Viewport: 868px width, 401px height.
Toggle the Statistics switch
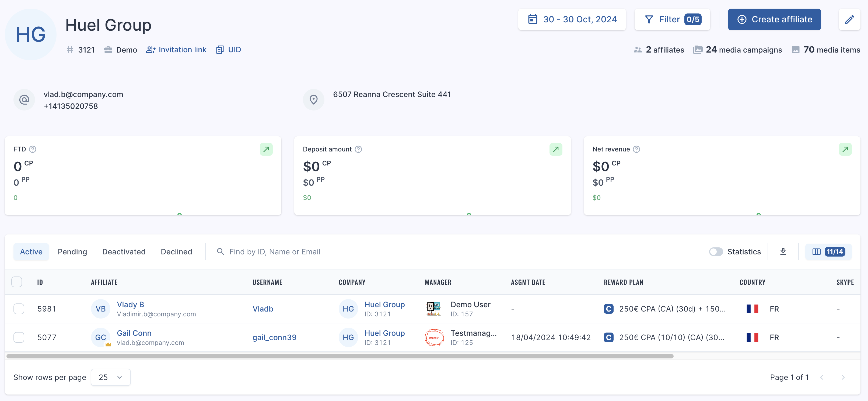coord(716,252)
